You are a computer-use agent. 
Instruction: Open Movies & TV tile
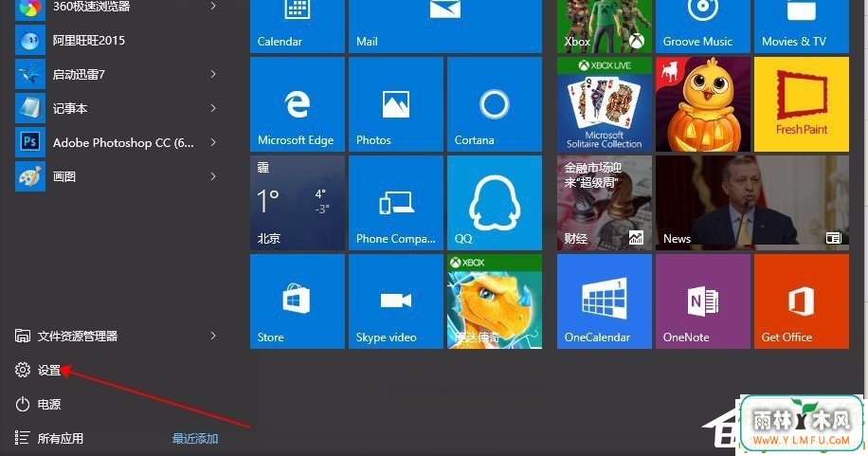point(801,26)
